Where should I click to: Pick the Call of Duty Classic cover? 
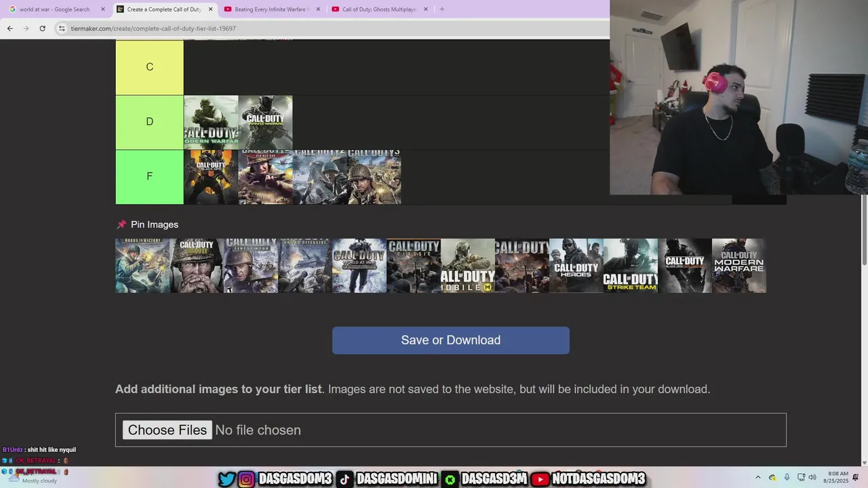point(414,266)
